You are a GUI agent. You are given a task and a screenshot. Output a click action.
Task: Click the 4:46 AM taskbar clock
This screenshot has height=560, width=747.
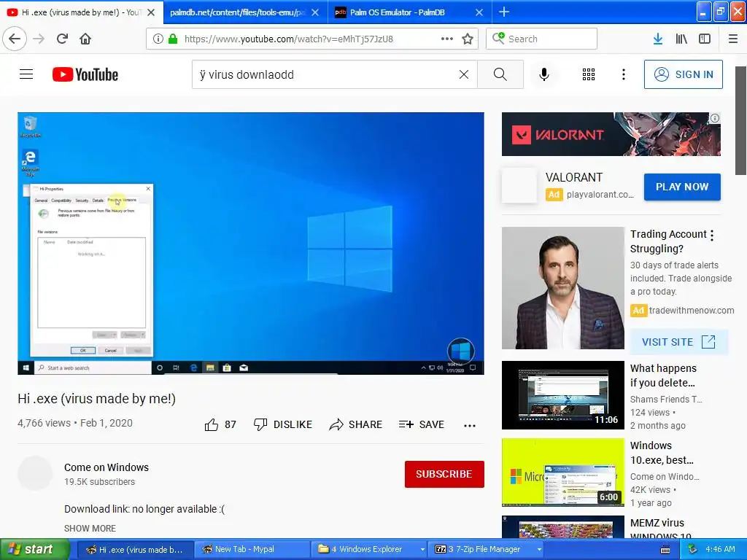[720, 549]
